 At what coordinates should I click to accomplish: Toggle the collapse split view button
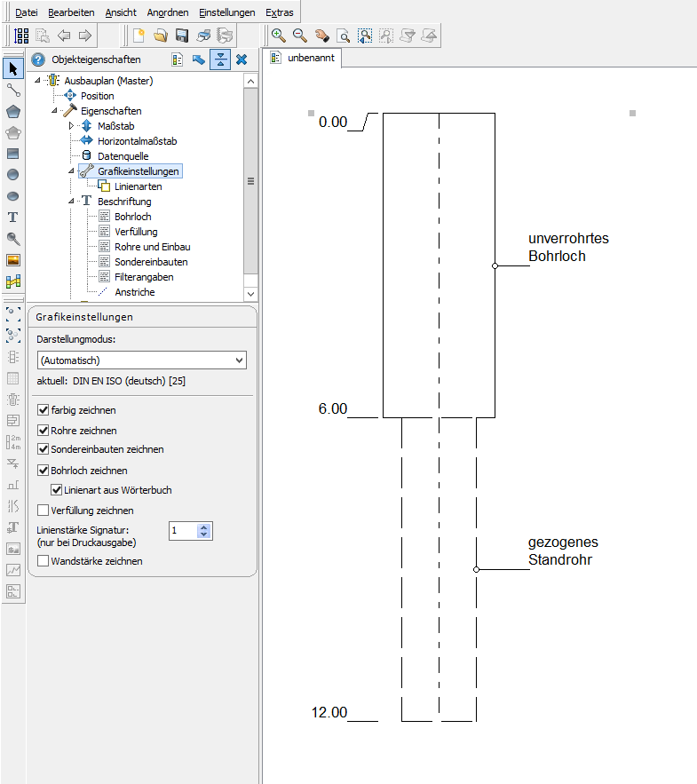(x=220, y=59)
